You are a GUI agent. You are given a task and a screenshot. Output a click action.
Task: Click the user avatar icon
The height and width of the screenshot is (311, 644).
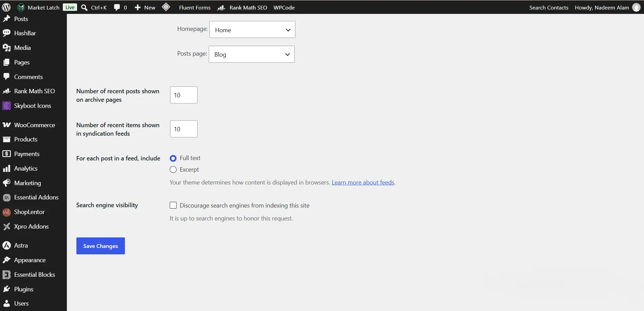click(x=636, y=7)
